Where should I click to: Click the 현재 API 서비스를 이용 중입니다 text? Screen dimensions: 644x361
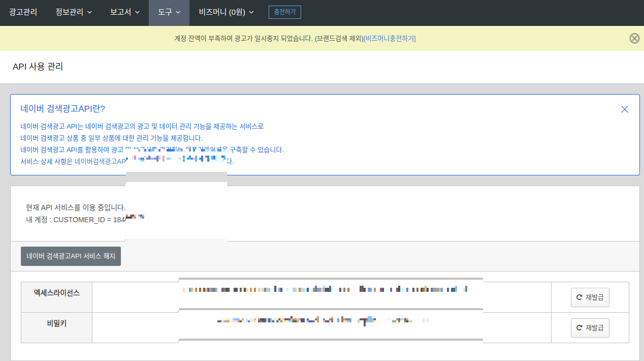[x=76, y=207]
